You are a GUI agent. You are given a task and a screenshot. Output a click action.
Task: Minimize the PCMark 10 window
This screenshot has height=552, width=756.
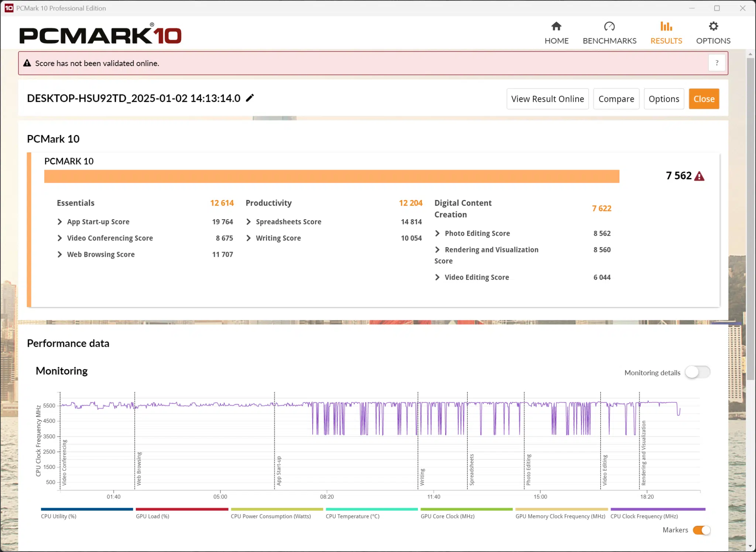pos(692,8)
